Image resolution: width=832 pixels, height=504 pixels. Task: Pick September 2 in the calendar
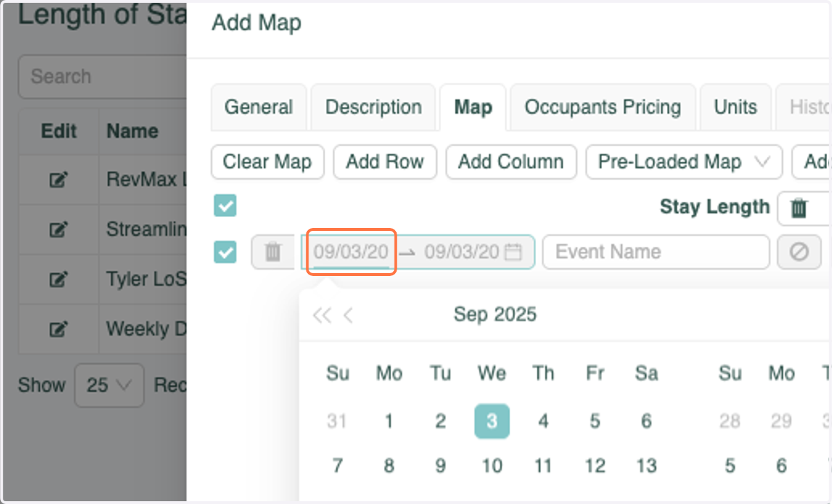440,421
